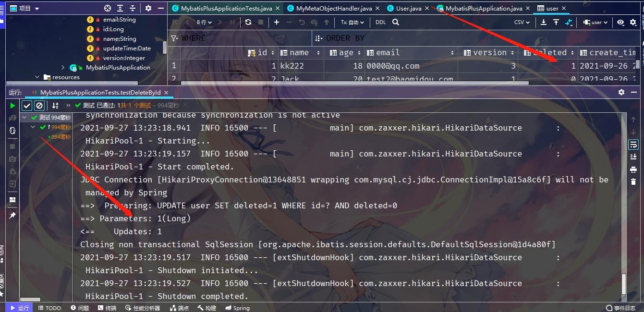Switch to User.java tab

pos(409,8)
